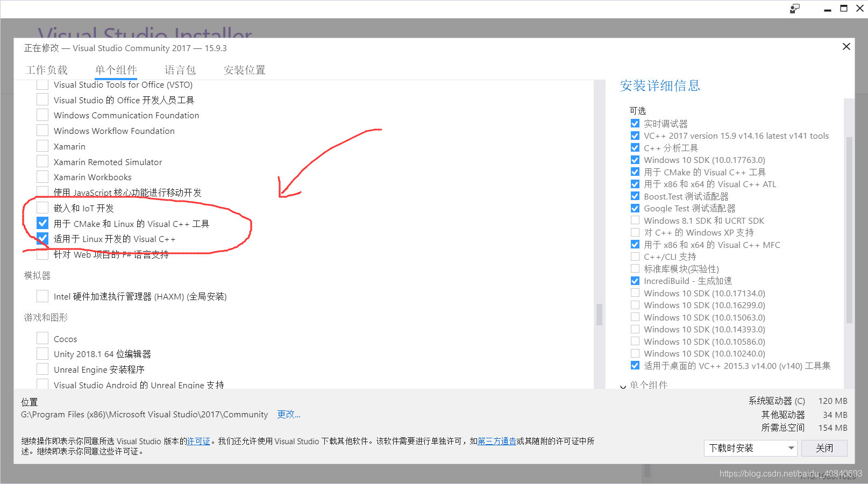Go to the 安装位置 tab

pyautogui.click(x=245, y=70)
